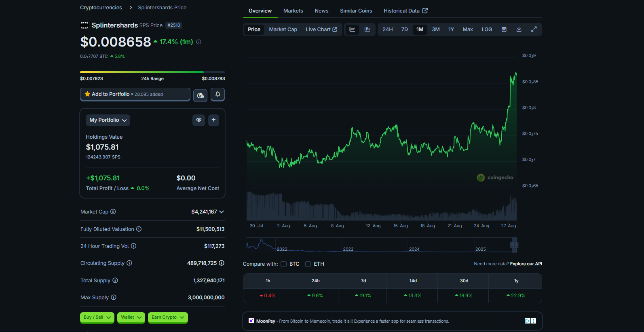Enable the ETH compare checkbox

(308, 264)
